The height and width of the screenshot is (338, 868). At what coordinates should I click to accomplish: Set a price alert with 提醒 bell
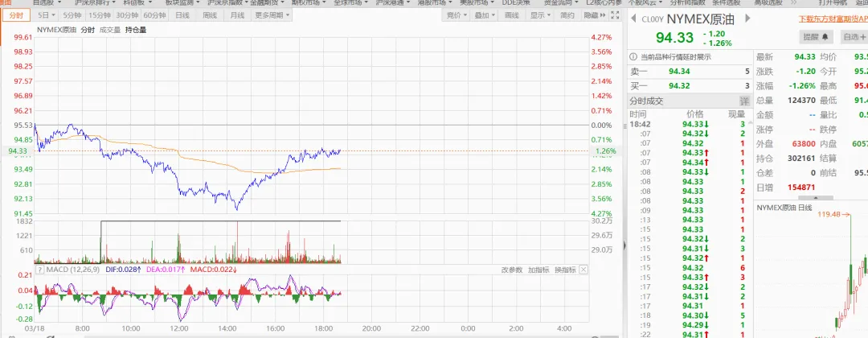[x=817, y=37]
